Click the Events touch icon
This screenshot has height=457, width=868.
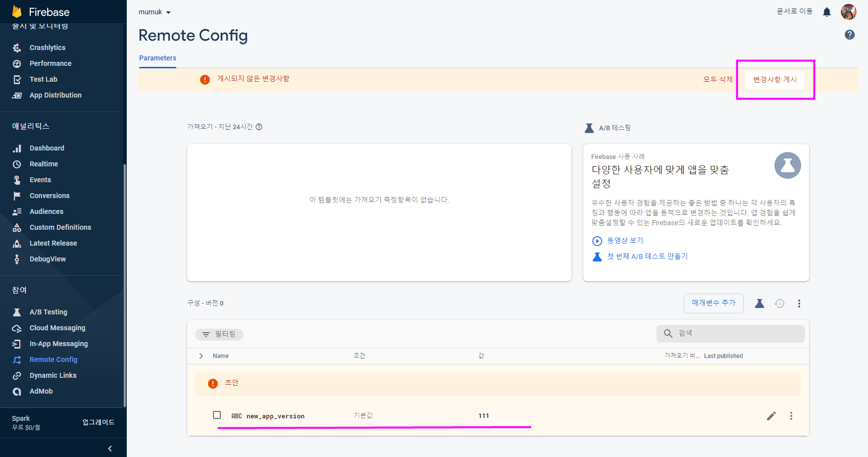17,180
